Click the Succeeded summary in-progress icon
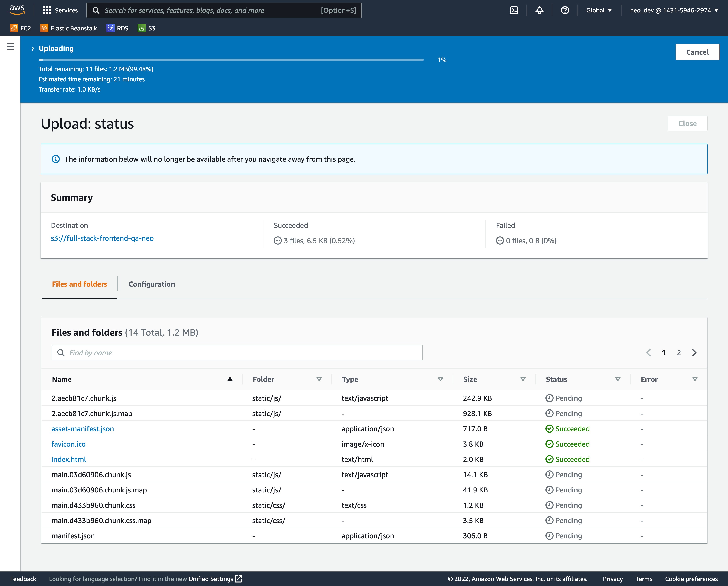 coord(278,241)
